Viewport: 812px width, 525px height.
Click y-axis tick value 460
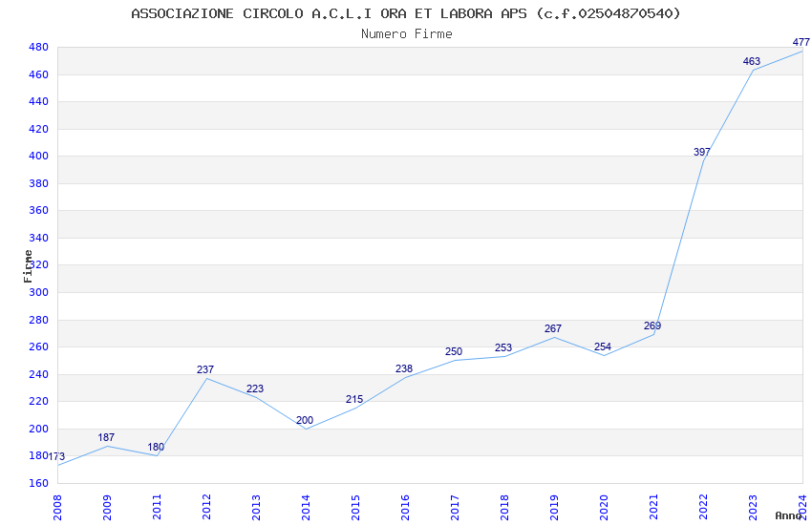(x=39, y=75)
